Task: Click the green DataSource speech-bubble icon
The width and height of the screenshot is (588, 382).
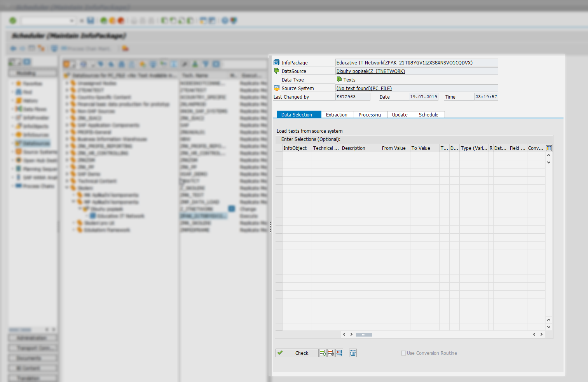Action: [x=277, y=71]
